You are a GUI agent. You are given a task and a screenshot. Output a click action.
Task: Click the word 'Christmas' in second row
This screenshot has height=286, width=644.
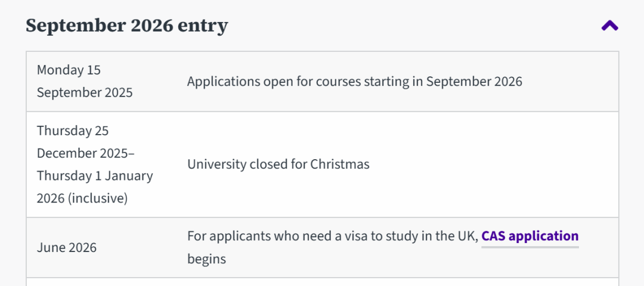click(339, 164)
